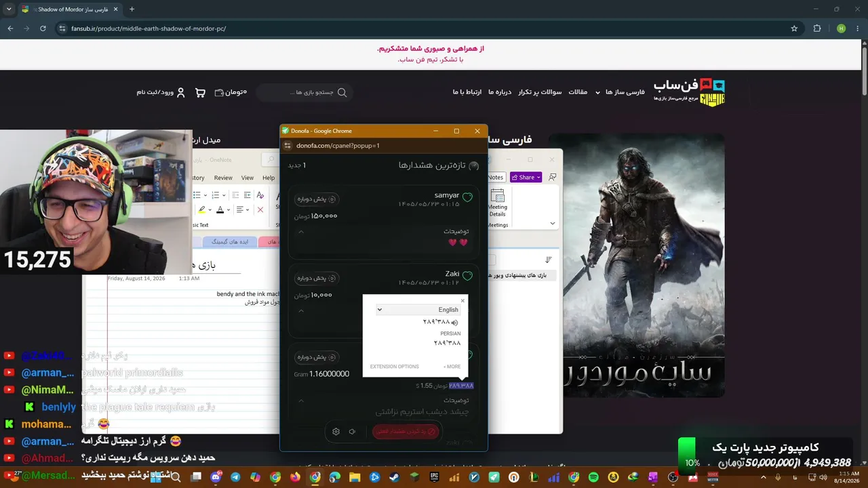The image size is (868, 488).
Task: Open the Contact Us menu item on Fansub
Action: 467,92
